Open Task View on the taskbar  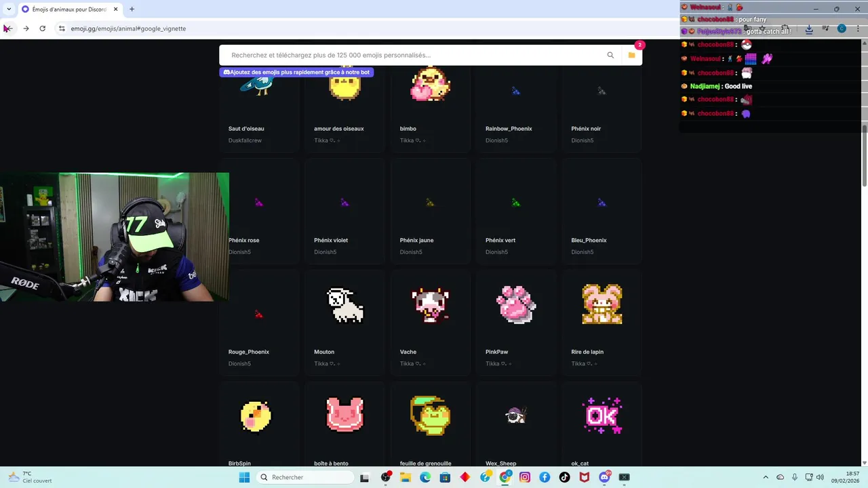coord(364,477)
